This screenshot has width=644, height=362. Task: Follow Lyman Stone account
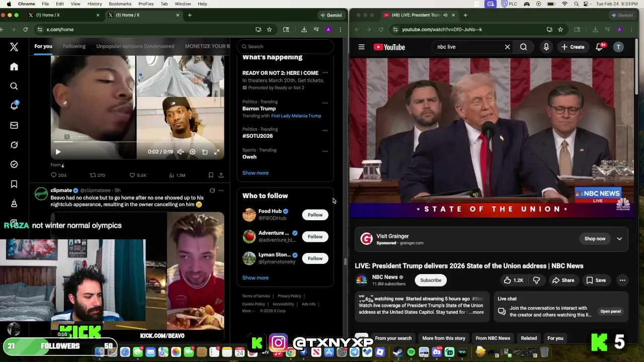(315, 258)
